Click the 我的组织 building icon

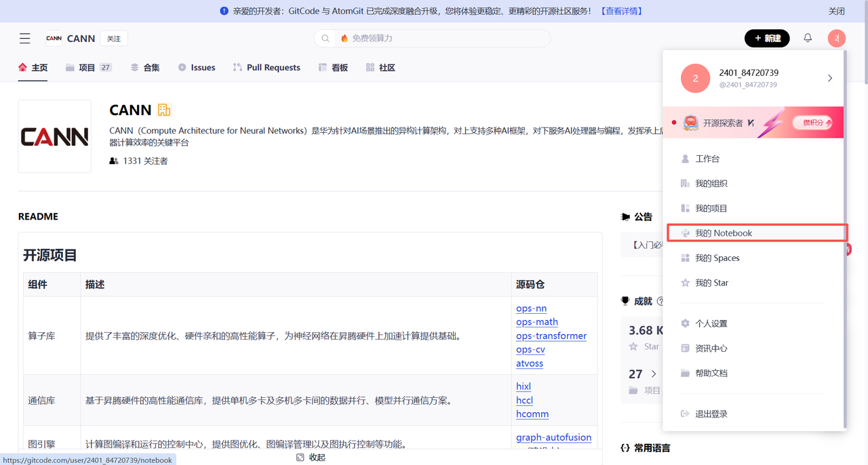(685, 184)
